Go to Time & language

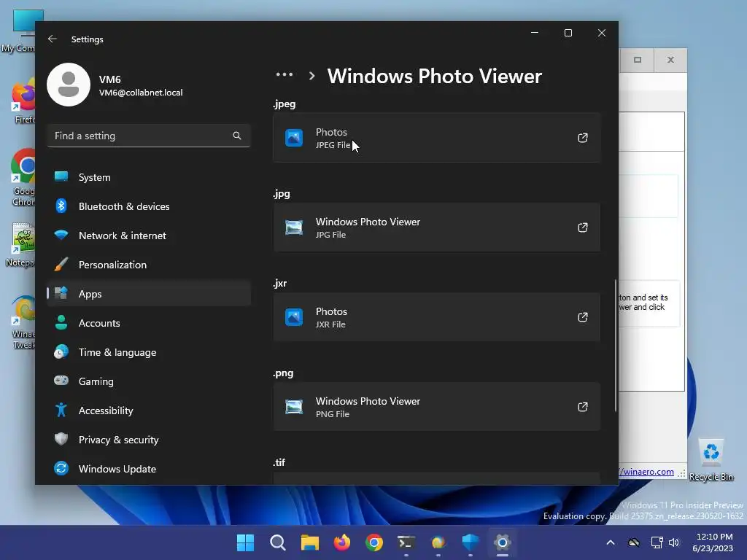pos(149,352)
